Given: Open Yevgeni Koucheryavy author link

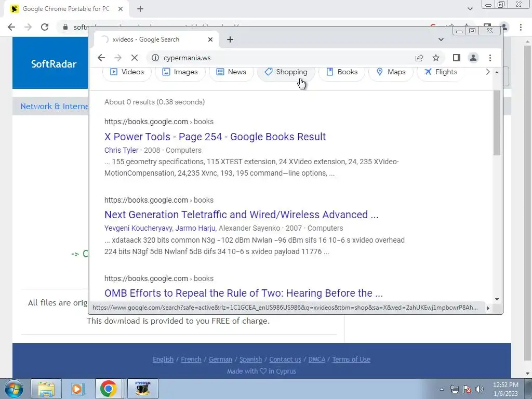Looking at the screenshot, I should coord(138,228).
